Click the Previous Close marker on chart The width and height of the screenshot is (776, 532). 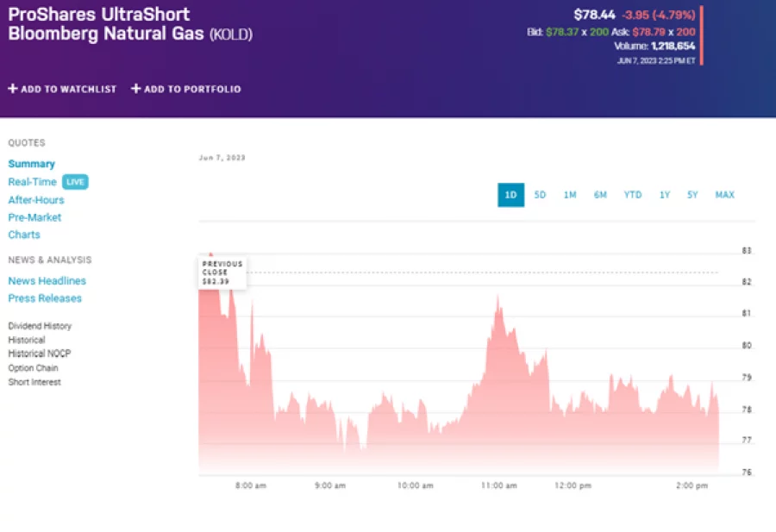tap(222, 271)
